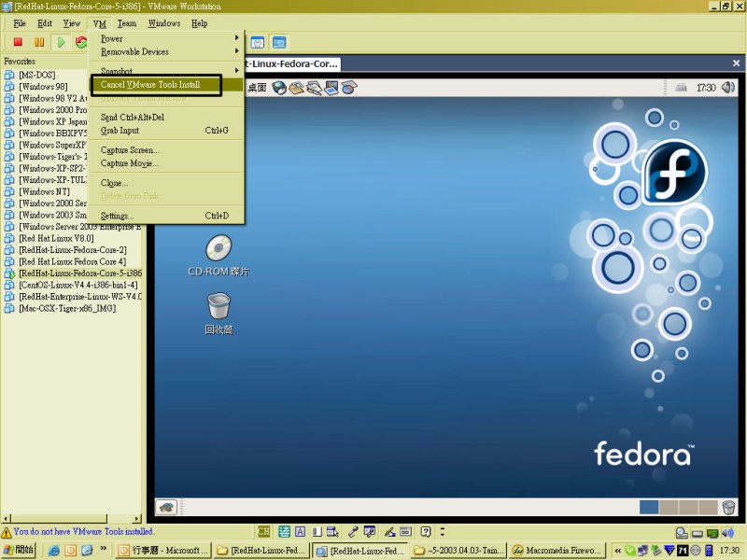
Task: Open the language bar options dropdown
Action: pyautogui.click(x=443, y=531)
